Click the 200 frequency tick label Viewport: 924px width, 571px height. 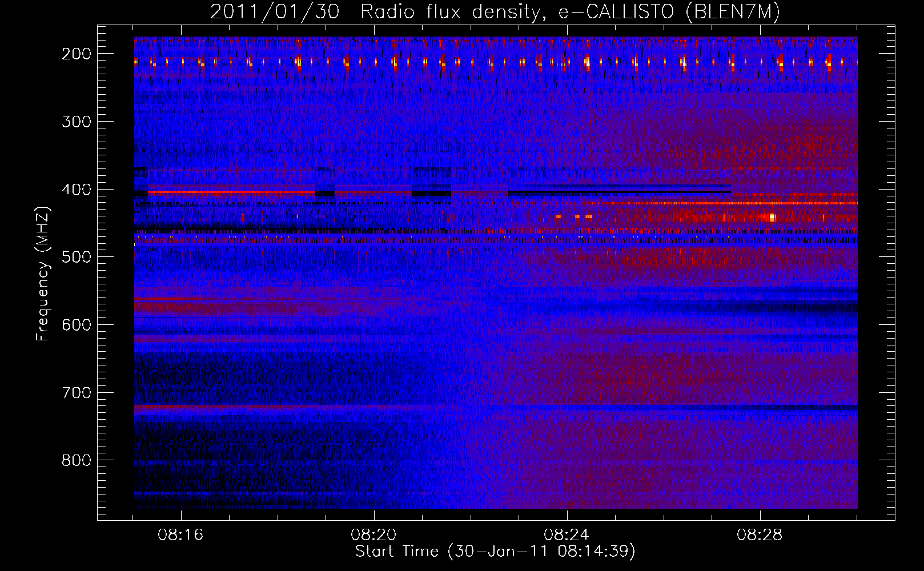tap(76, 54)
